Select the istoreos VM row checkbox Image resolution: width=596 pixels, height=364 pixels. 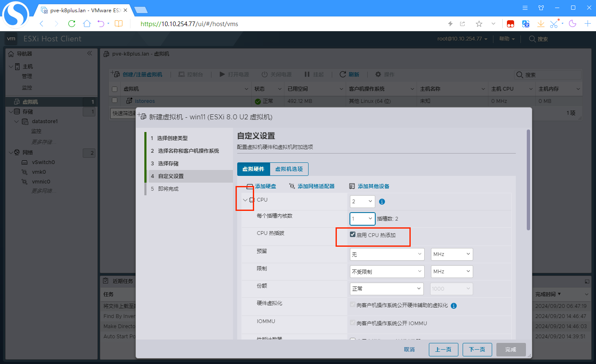point(114,100)
